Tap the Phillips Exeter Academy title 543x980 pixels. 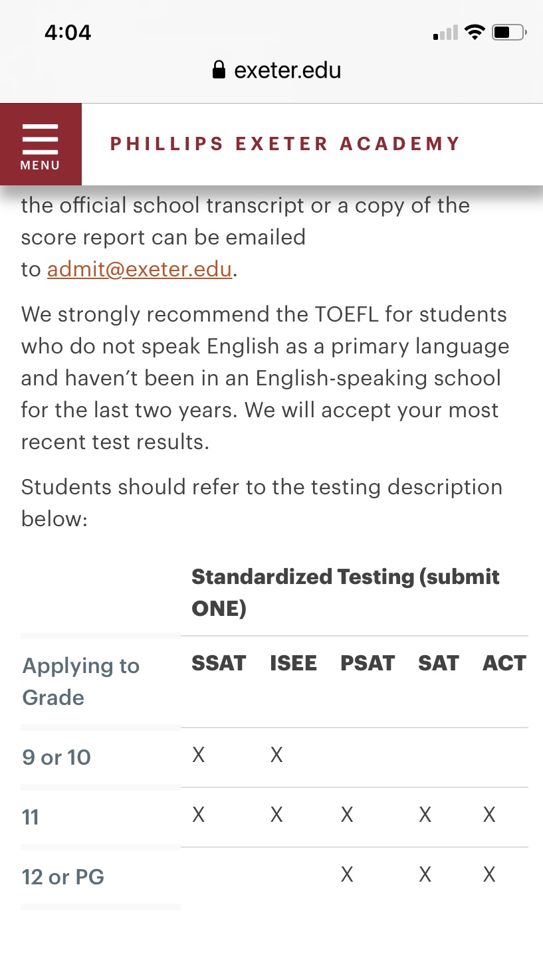click(x=285, y=144)
